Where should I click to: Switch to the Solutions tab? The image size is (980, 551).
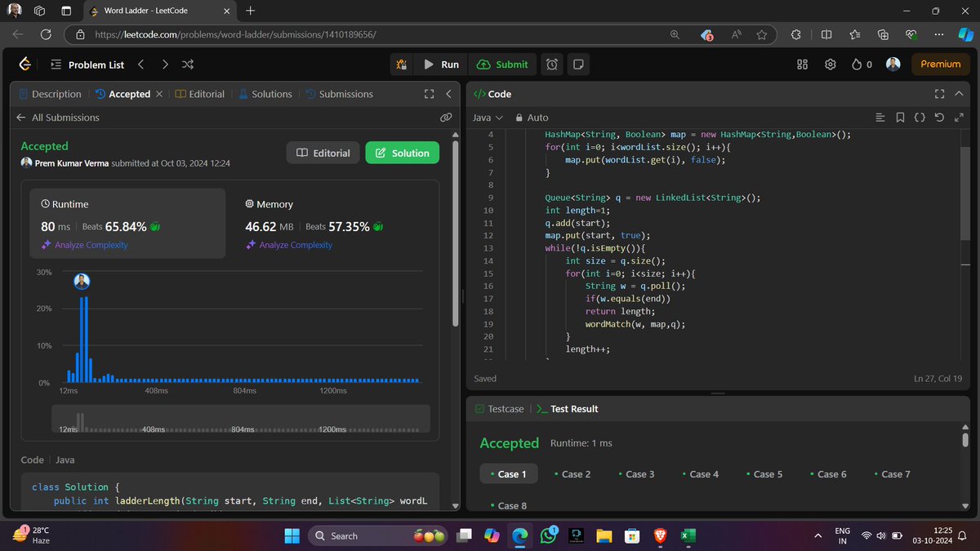click(x=265, y=94)
